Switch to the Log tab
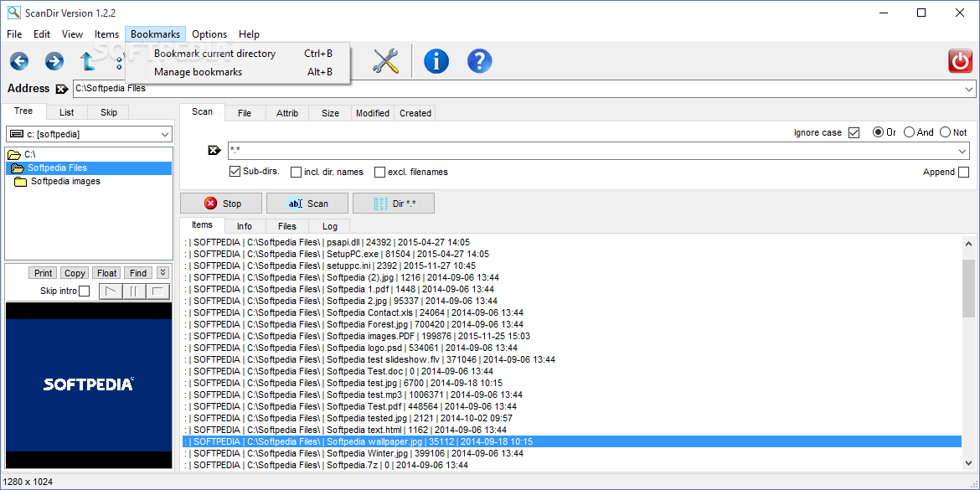This screenshot has width=980, height=490. point(329,226)
